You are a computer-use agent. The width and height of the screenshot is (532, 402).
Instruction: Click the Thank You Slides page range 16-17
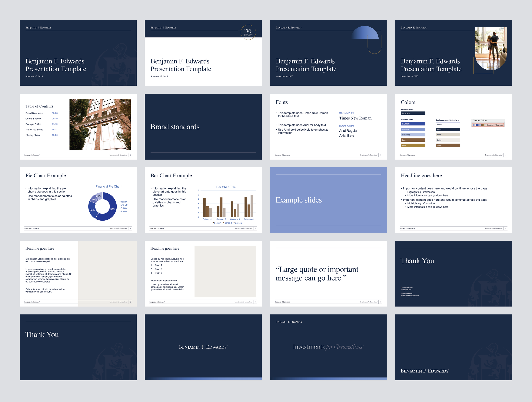click(55, 130)
